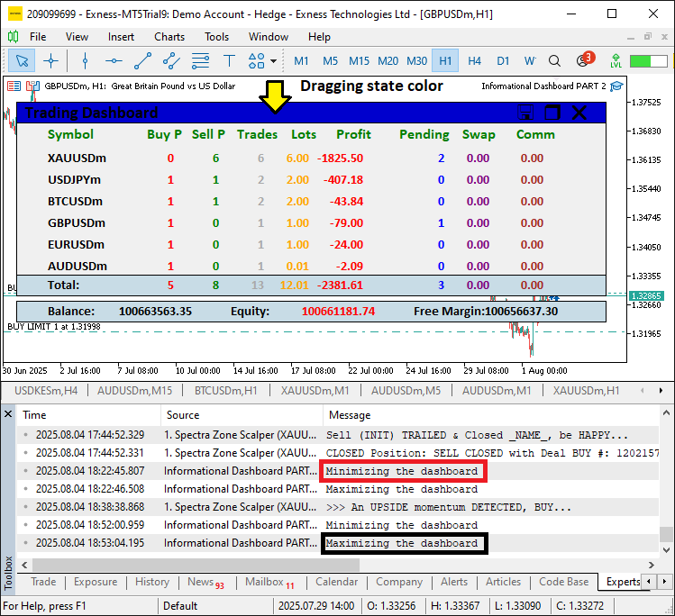Open the Calendar toolbox tab
The image size is (675, 616).
click(x=337, y=582)
